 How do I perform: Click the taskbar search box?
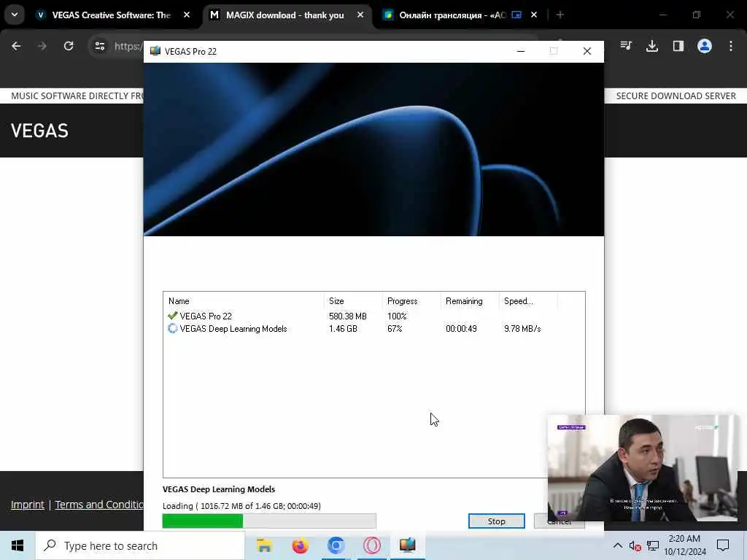click(140, 545)
